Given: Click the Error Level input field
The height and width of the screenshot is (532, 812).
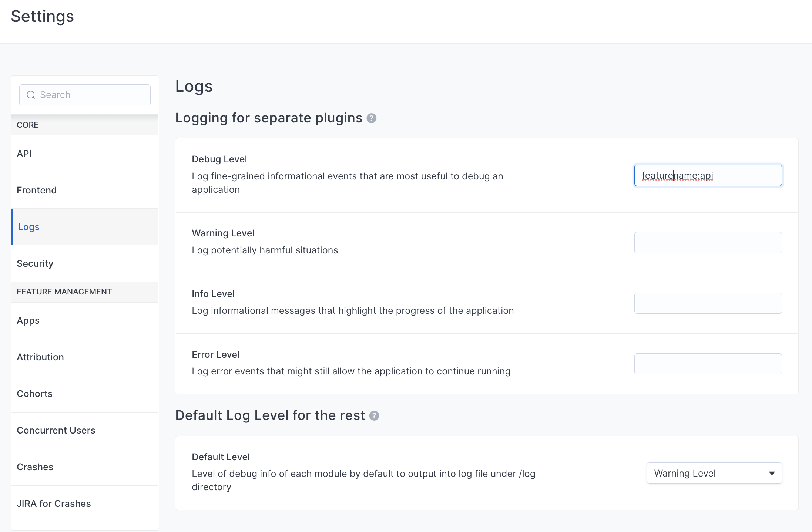Looking at the screenshot, I should pyautogui.click(x=708, y=364).
